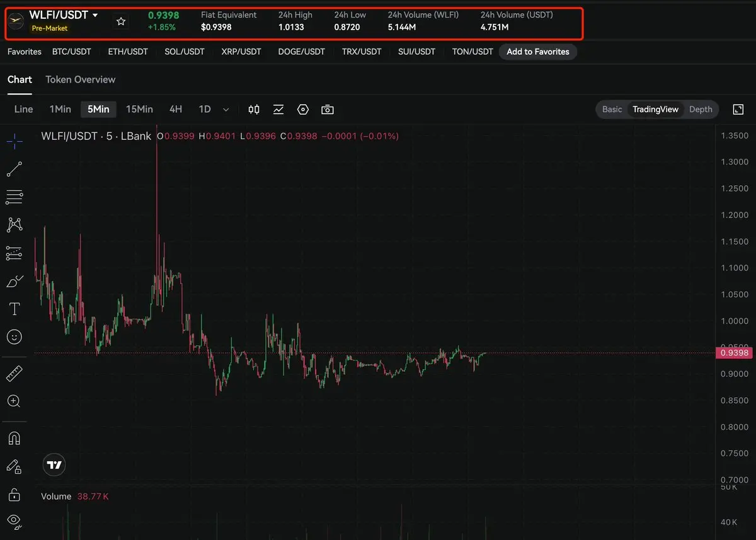Open the SUI/USDT favorite pair

tap(416, 52)
